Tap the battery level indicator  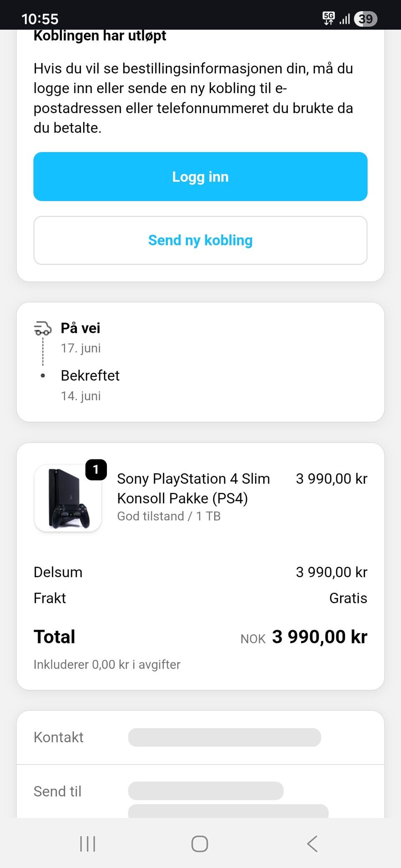click(x=365, y=19)
